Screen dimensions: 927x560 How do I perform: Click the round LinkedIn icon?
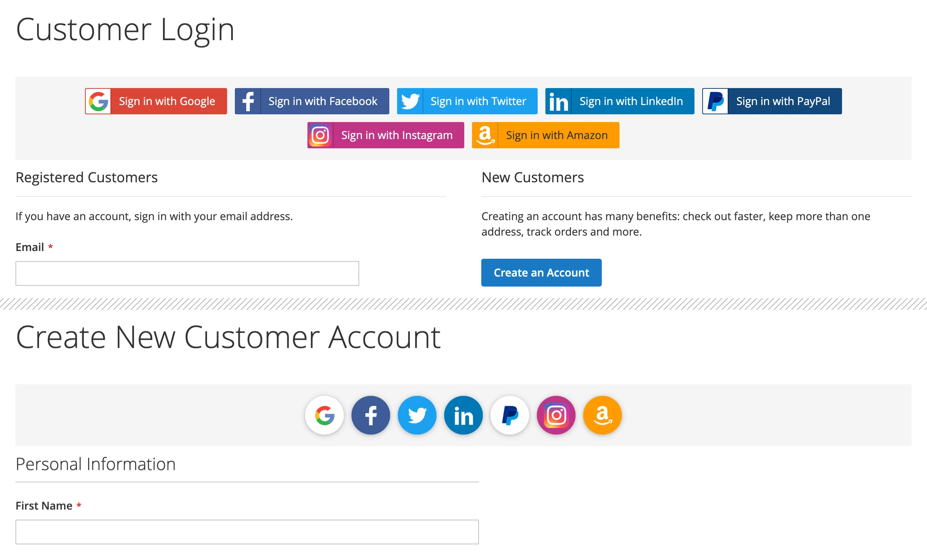[463, 415]
